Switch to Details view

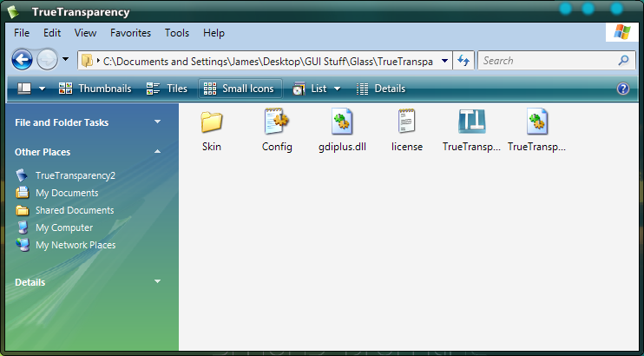tap(381, 89)
